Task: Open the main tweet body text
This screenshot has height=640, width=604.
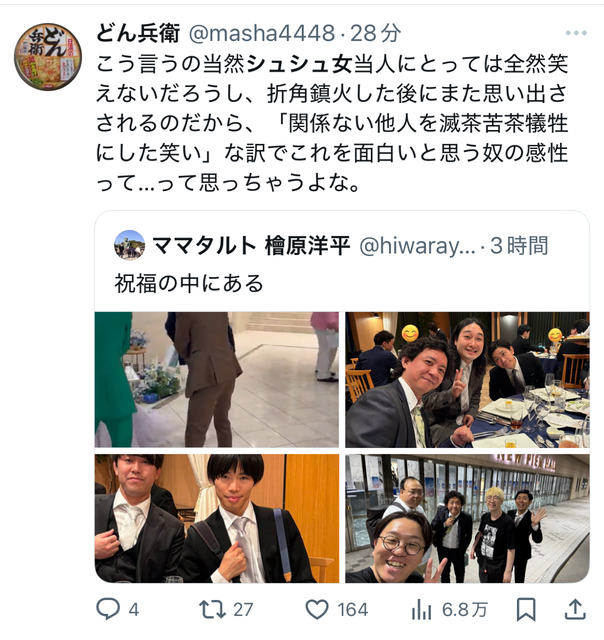Action: (332, 124)
